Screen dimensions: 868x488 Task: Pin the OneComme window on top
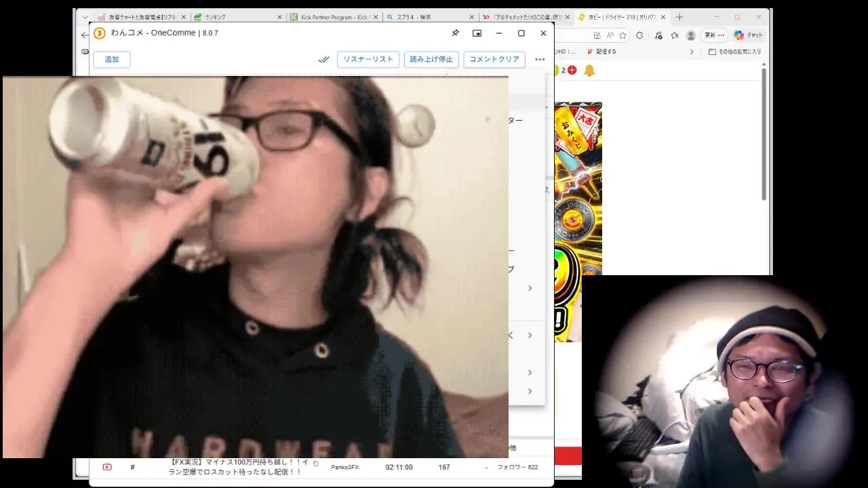(455, 33)
